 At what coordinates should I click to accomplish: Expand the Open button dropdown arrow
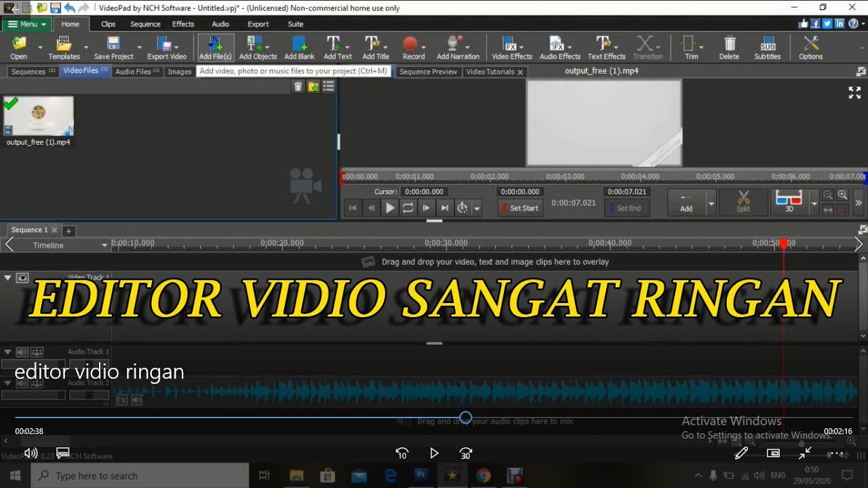coord(40,47)
